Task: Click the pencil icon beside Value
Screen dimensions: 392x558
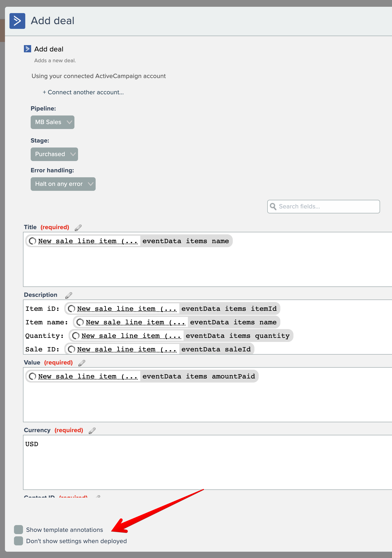Action: tap(82, 363)
